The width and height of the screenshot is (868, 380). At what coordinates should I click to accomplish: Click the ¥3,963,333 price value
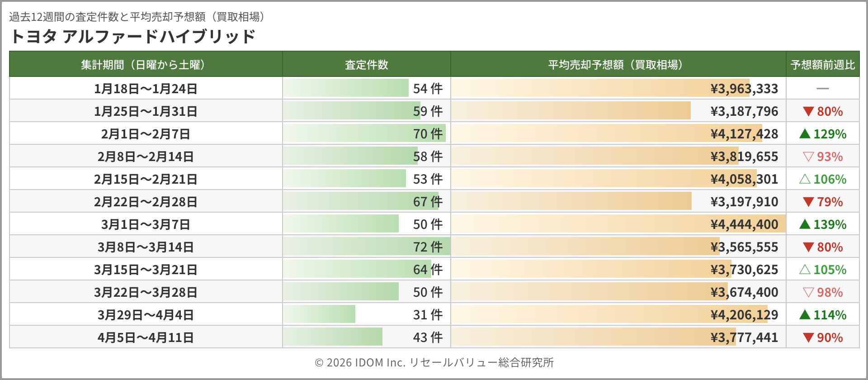click(x=744, y=89)
